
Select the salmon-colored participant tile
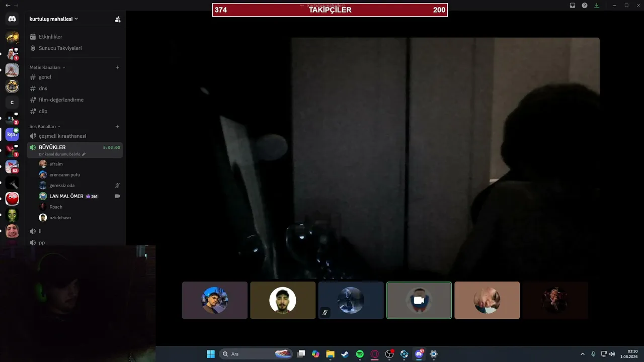487,300
